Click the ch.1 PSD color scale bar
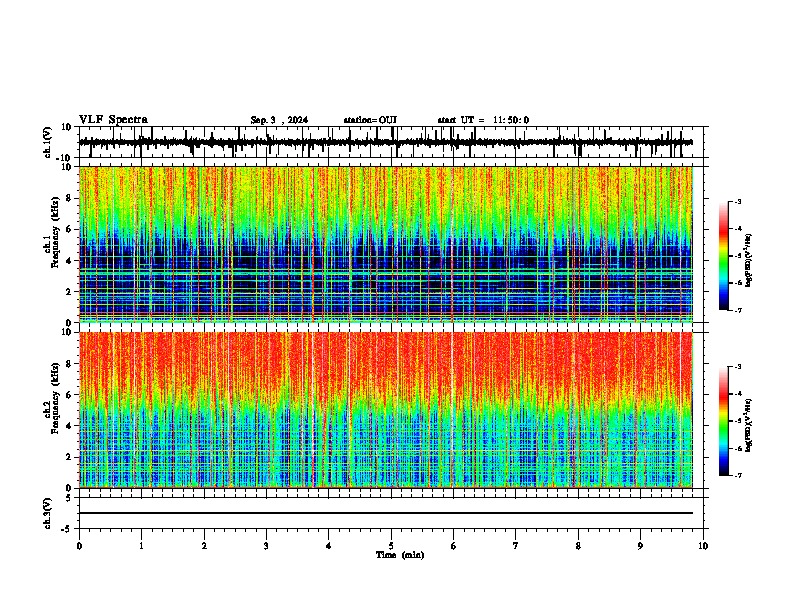This screenshot has height=612, width=792. tap(724, 256)
